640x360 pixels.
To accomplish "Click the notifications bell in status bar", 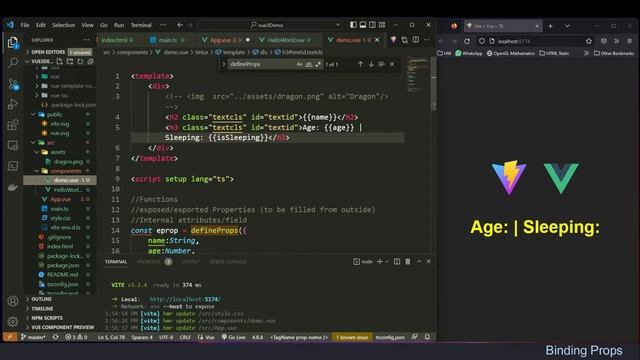I will [x=427, y=337].
